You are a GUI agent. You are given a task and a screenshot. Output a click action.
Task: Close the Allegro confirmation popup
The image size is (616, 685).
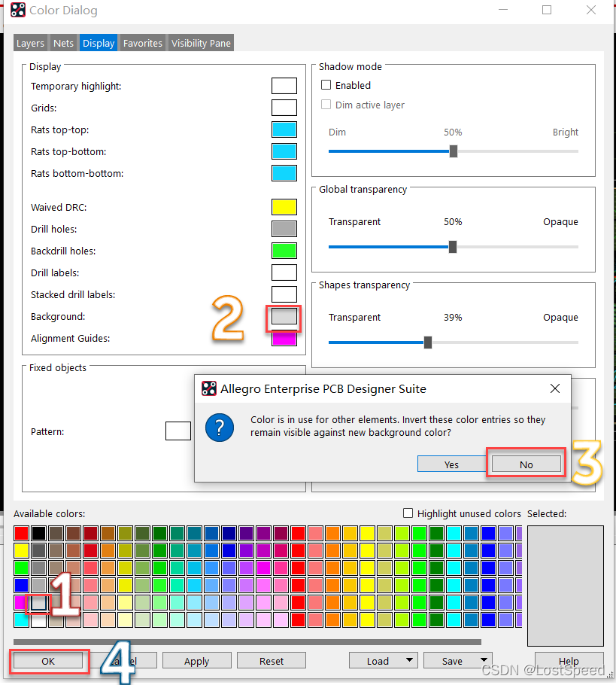(555, 388)
